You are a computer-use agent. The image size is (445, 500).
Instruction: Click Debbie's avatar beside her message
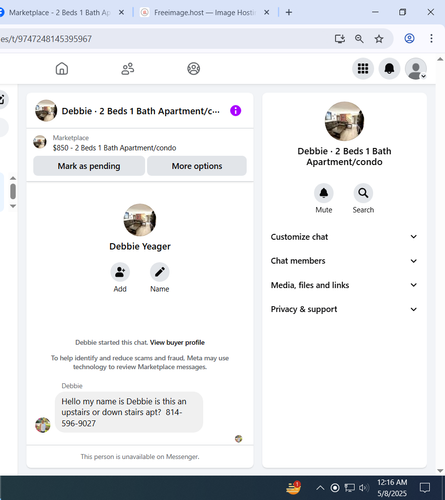coord(43,425)
